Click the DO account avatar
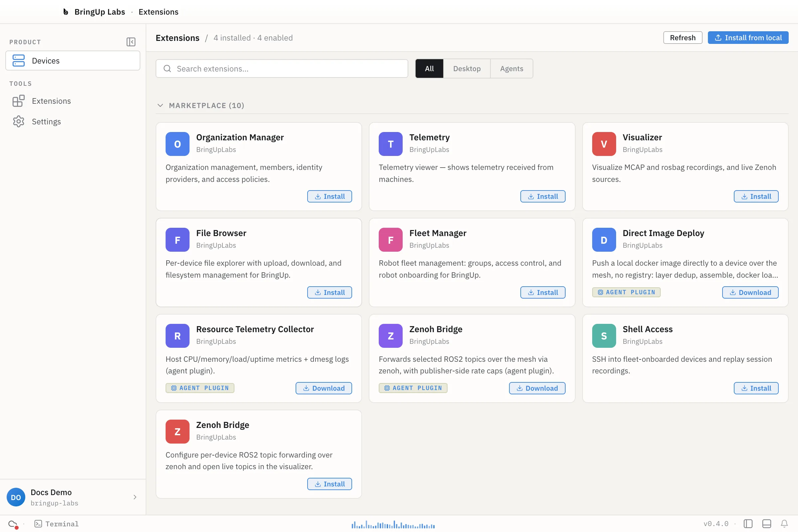Screen dimensions: 798x532 [16, 497]
